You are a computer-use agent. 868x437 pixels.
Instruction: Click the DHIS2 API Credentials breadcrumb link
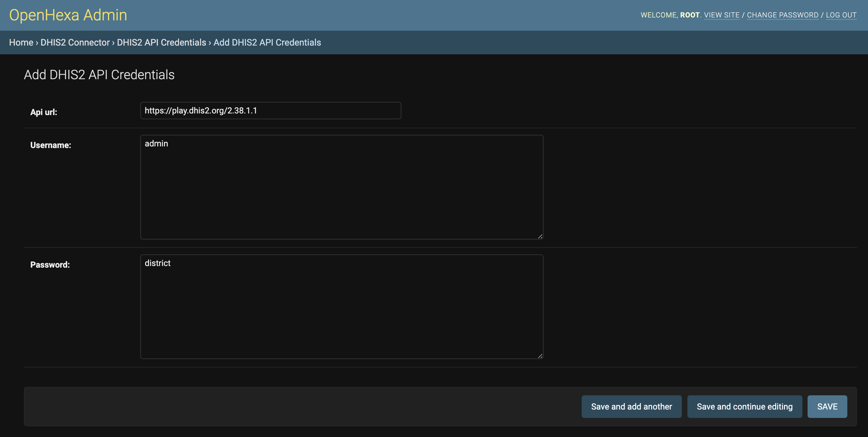click(x=162, y=42)
